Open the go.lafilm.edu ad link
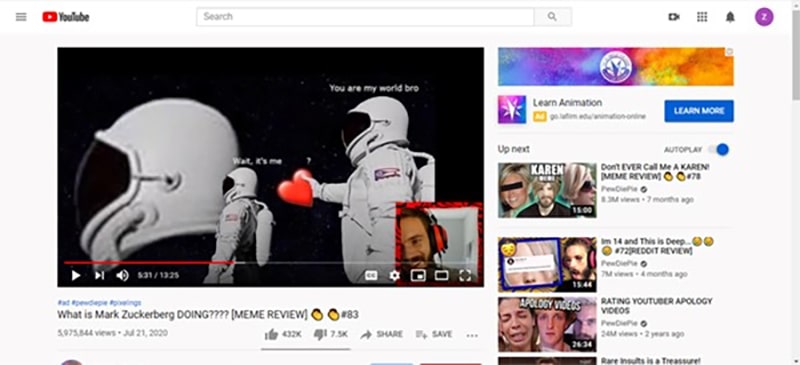The height and width of the screenshot is (365, 800). coord(597,116)
